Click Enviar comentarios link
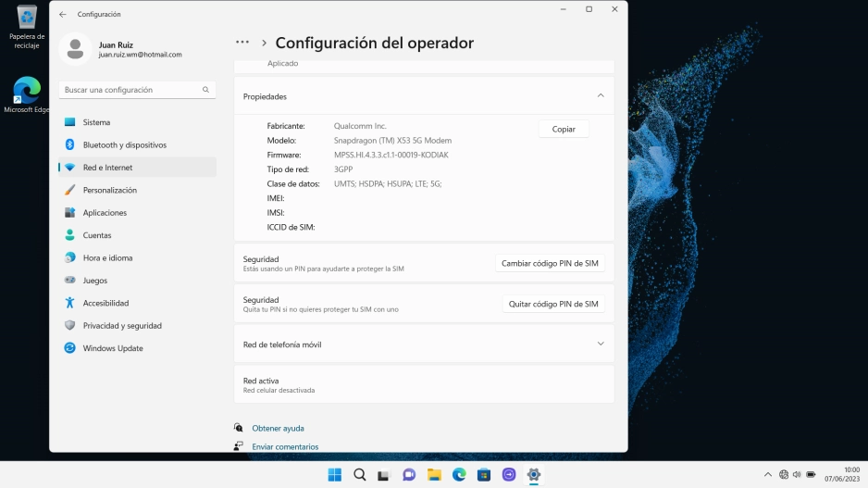 pyautogui.click(x=285, y=446)
